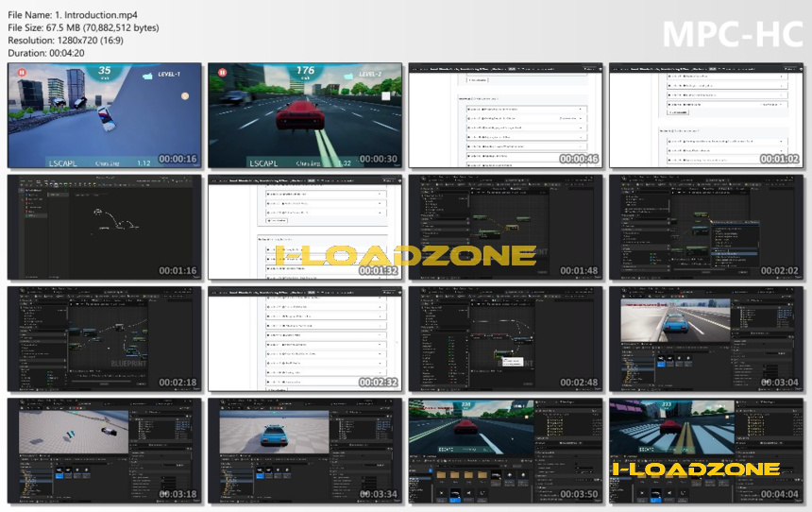Click the File Name 1. Introduction.mp4 text

pyautogui.click(x=73, y=15)
